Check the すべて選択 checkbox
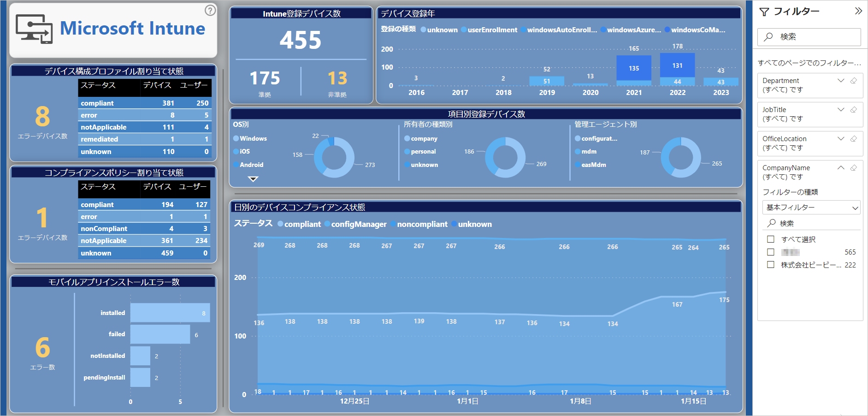Screen dimensions: 868x416 770,239
